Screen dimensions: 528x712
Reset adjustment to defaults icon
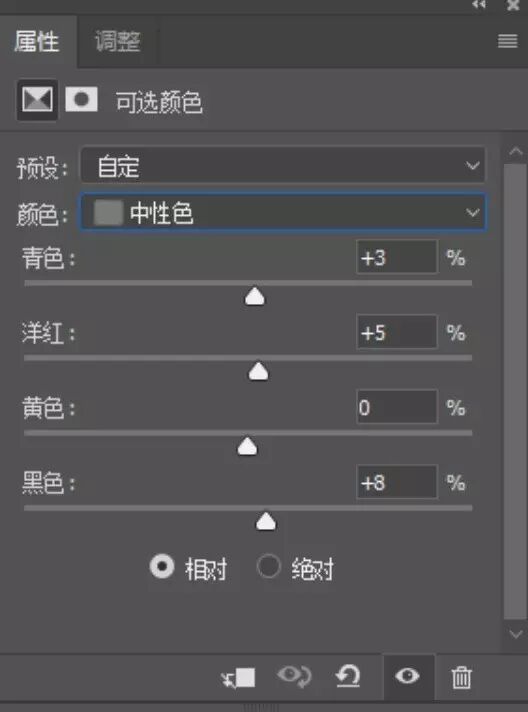pyautogui.click(x=348, y=676)
